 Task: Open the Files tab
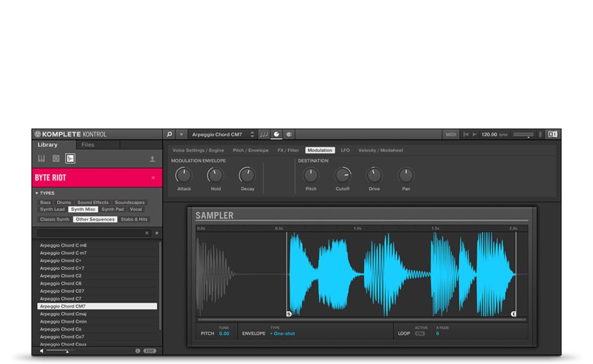(x=88, y=145)
